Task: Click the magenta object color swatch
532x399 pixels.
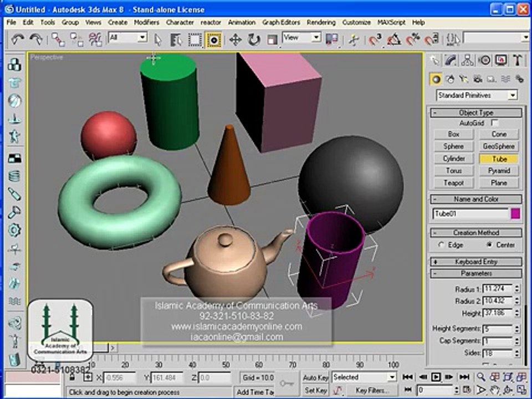Action: pos(515,214)
